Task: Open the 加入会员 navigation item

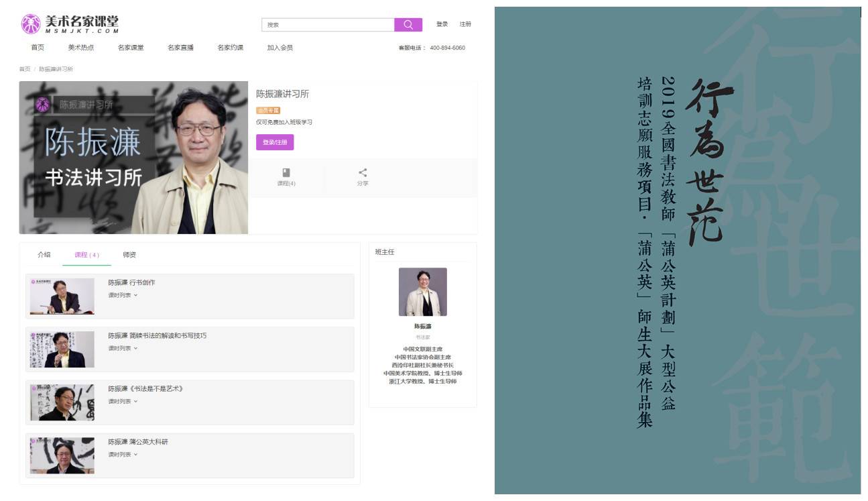Action: pyautogui.click(x=280, y=48)
